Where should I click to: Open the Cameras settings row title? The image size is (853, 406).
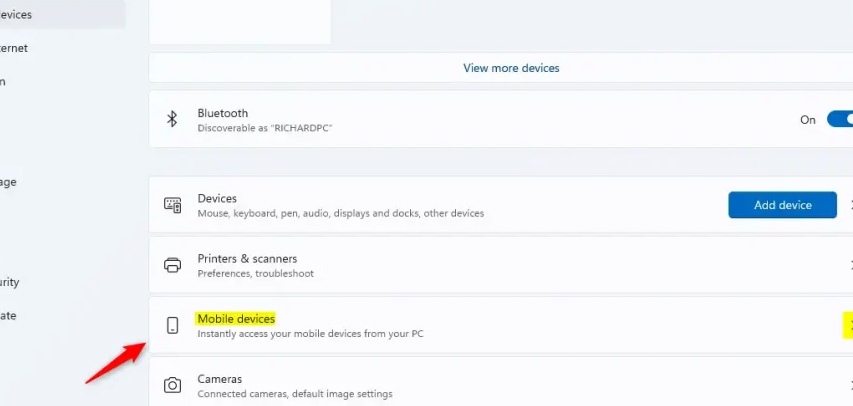click(x=219, y=379)
